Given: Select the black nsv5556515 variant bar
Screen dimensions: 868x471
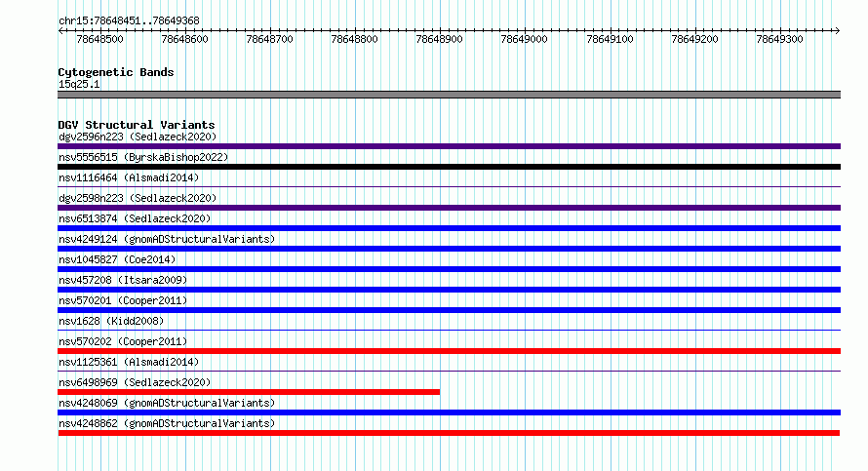Looking at the screenshot, I should click(x=449, y=167).
